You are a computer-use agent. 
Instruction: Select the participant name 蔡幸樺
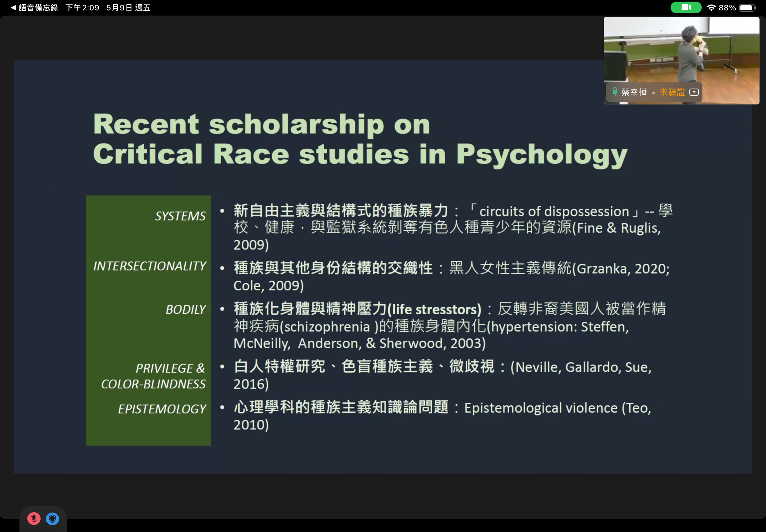tap(634, 92)
